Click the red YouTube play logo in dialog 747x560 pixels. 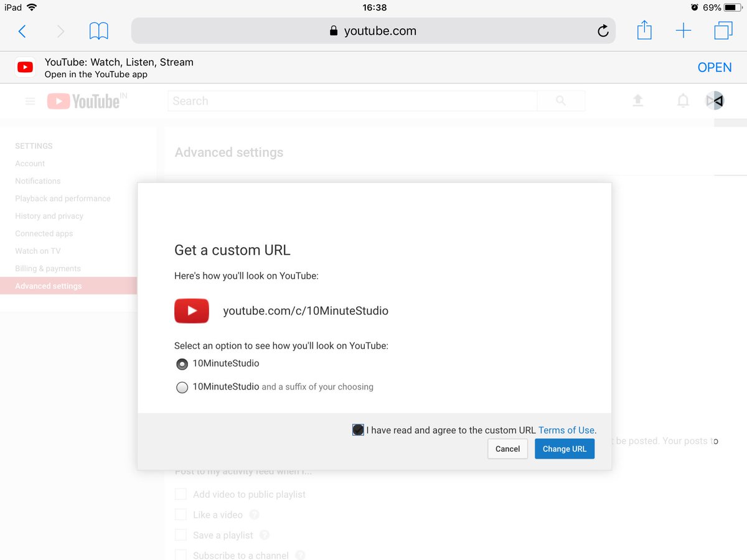pos(192,310)
